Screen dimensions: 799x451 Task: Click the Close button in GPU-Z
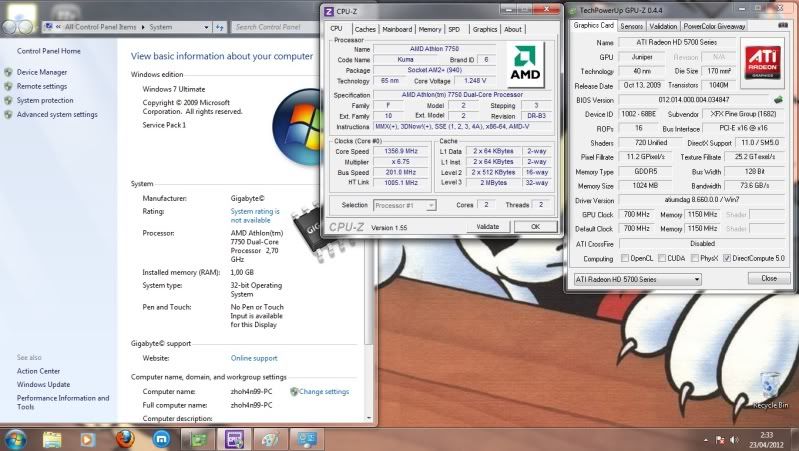point(769,278)
